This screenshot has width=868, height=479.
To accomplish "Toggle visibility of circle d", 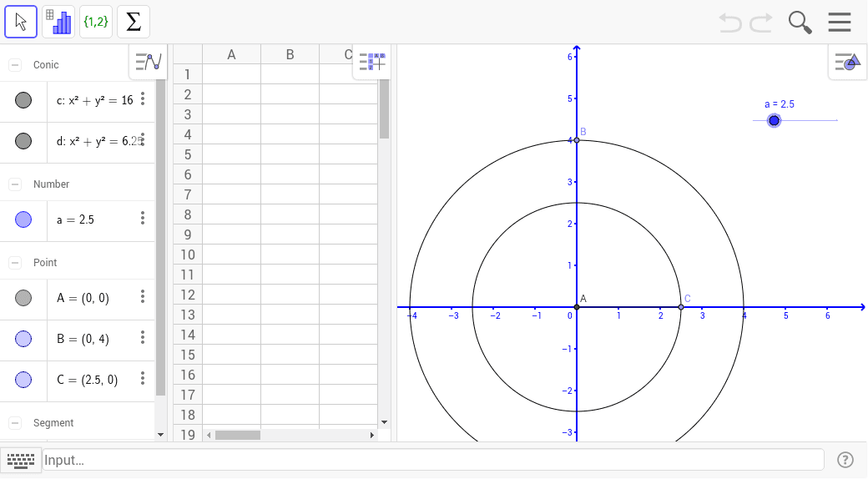I will (x=23, y=141).
